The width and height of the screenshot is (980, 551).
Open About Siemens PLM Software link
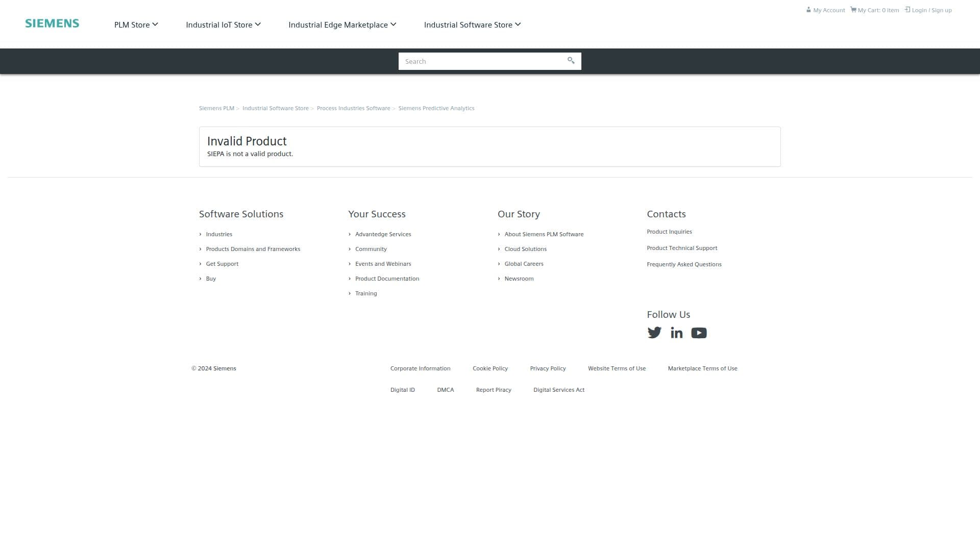[544, 234]
